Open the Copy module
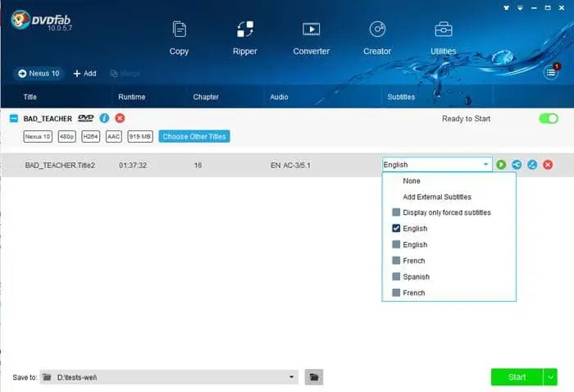This screenshot has height=392, width=574. coord(179,38)
